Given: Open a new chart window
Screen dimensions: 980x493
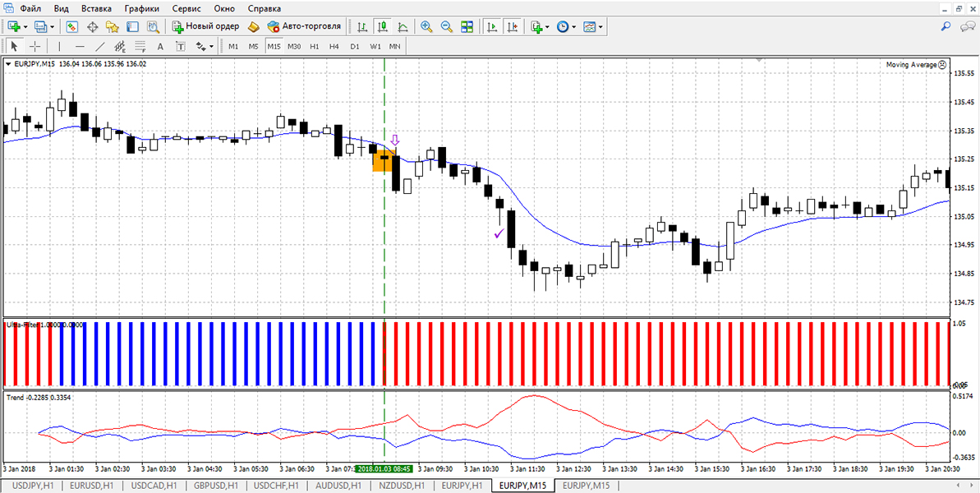Looking at the screenshot, I should [14, 27].
